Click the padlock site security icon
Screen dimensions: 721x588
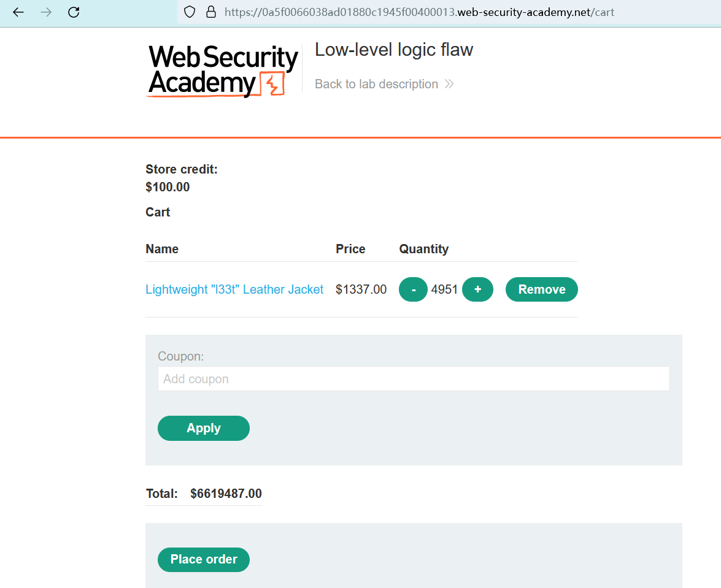(210, 12)
